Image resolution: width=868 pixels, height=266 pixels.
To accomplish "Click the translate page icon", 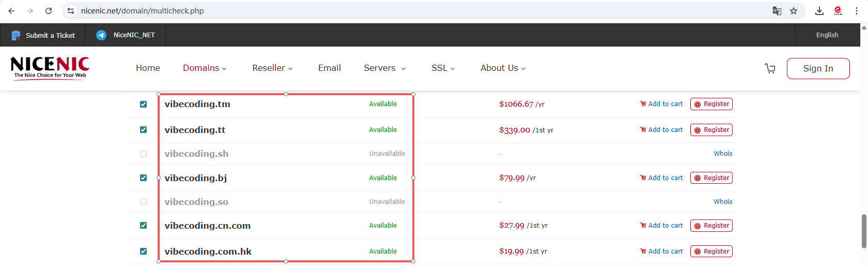I will point(777,11).
